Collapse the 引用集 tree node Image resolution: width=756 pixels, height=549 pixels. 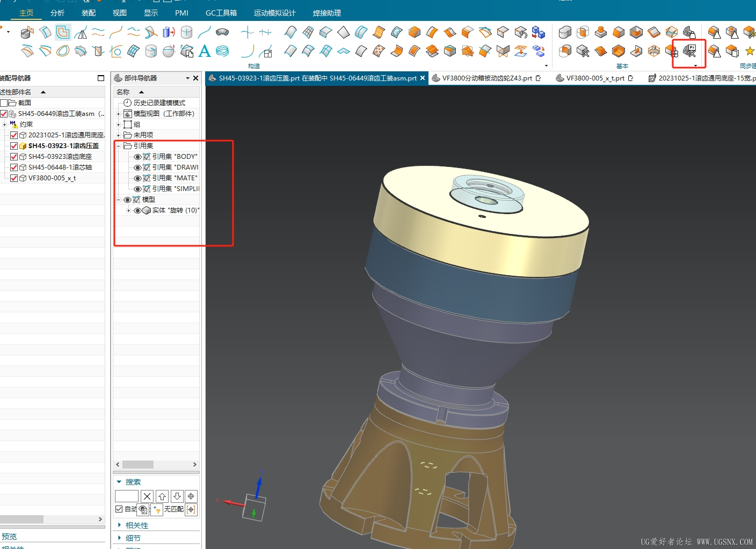pyautogui.click(x=119, y=146)
